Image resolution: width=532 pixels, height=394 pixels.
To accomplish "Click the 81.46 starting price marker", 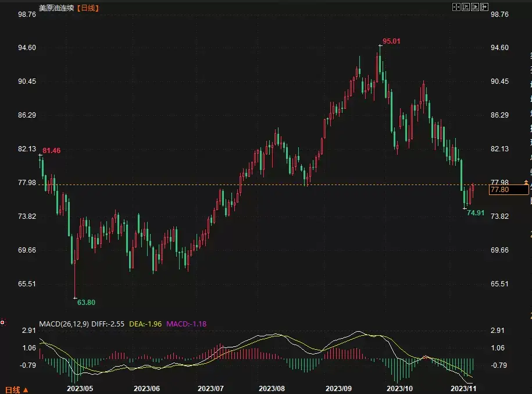I will pos(51,151).
